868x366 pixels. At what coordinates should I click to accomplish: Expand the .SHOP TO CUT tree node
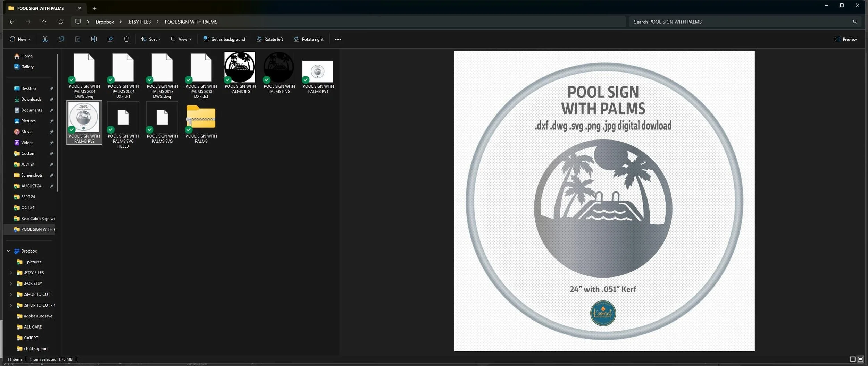click(x=11, y=294)
